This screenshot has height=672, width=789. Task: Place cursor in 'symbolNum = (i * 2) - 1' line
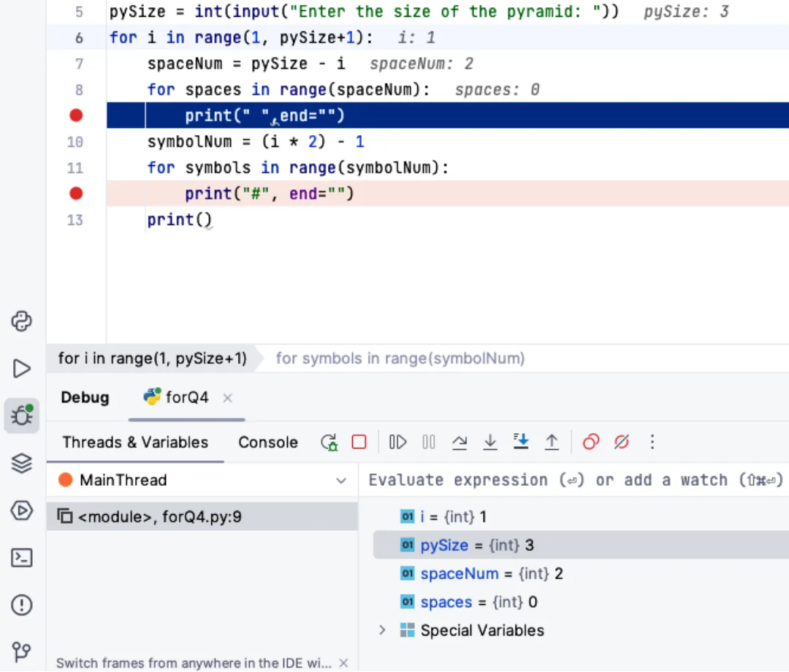[x=255, y=142]
